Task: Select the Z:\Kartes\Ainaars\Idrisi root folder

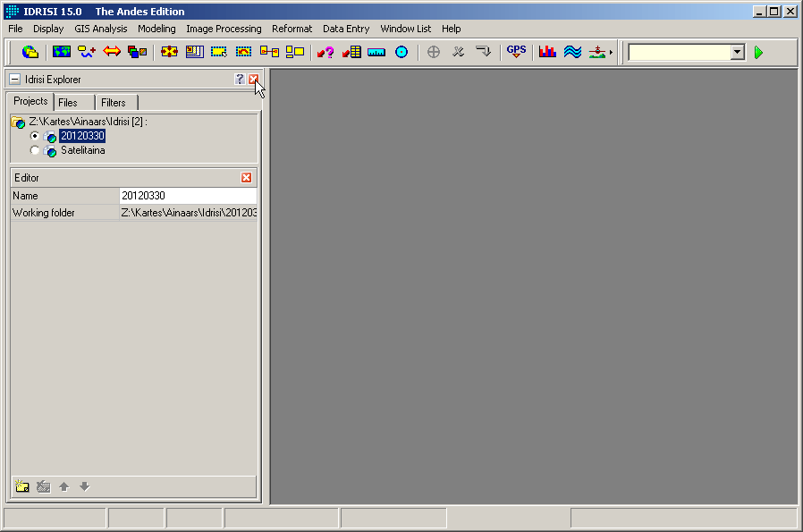Action: (x=89, y=122)
